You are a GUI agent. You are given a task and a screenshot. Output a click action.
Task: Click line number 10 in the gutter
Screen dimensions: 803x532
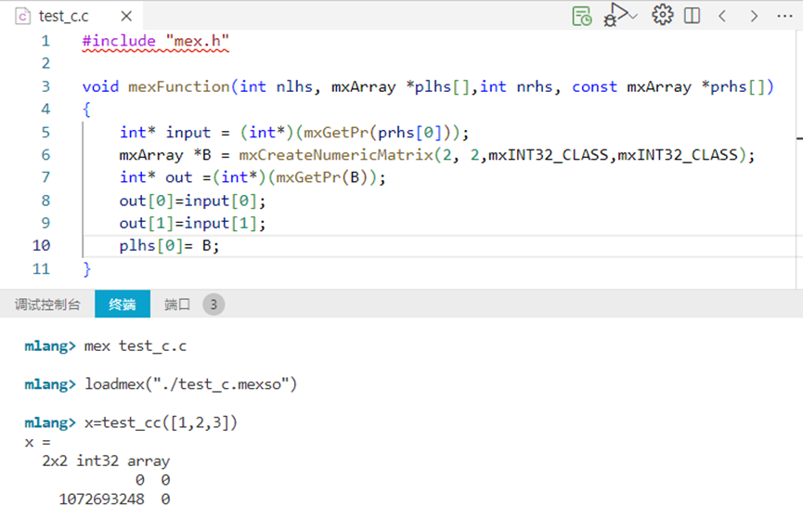pyautogui.click(x=42, y=246)
